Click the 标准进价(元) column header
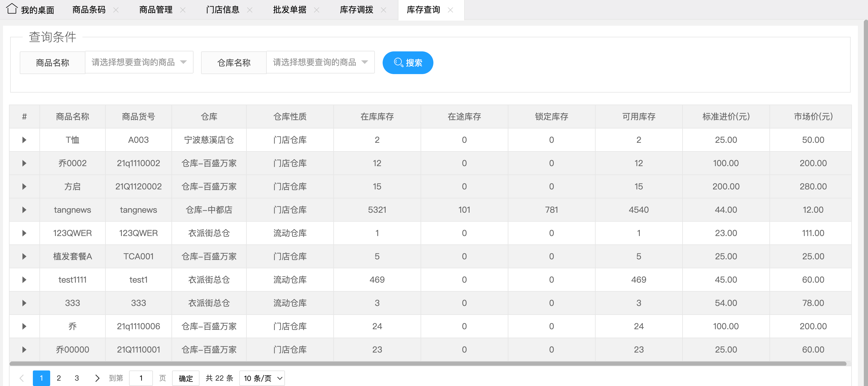Screen dimensions: 868x386 [x=726, y=117]
